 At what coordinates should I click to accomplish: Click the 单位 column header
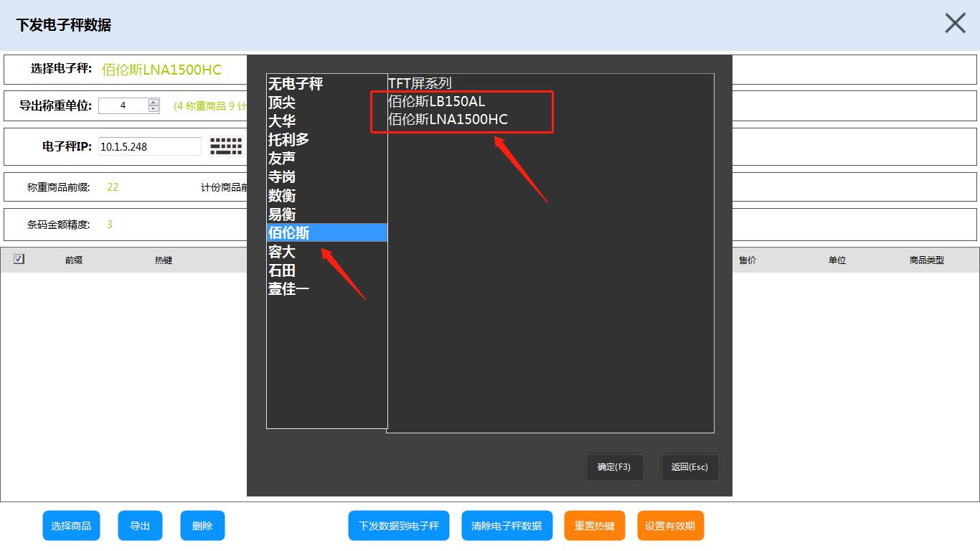(x=837, y=260)
